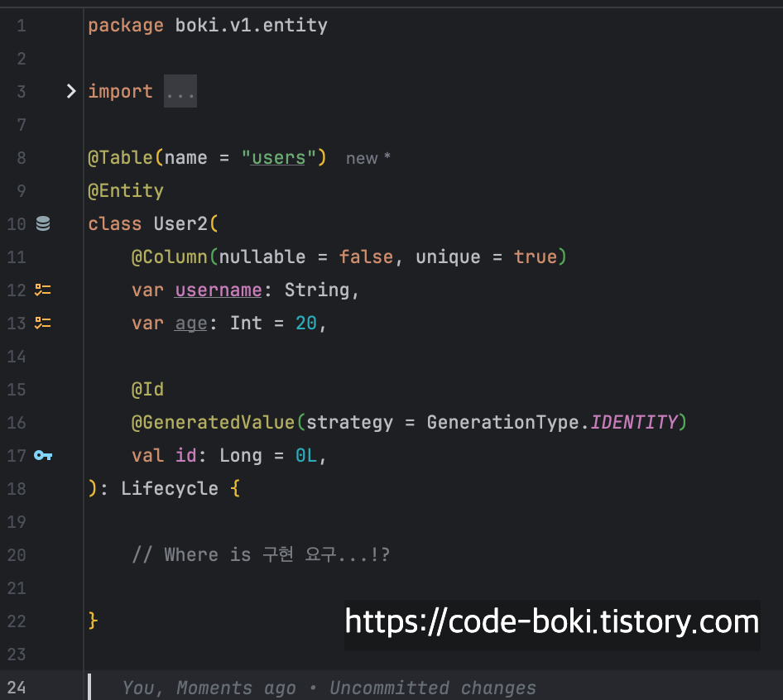Viewport: 783px width, 700px height.
Task: Click the @Entity annotation
Action: pyautogui.click(x=126, y=191)
